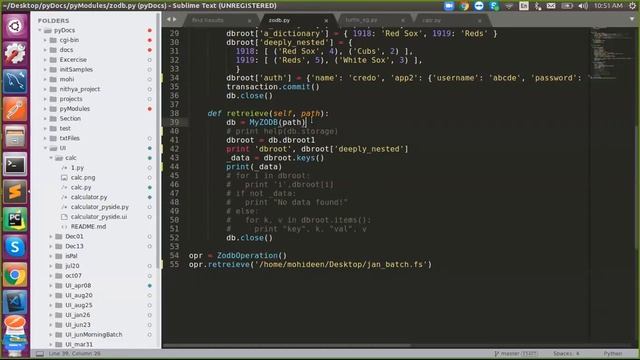Open the Skype tray indicator

[494, 6]
